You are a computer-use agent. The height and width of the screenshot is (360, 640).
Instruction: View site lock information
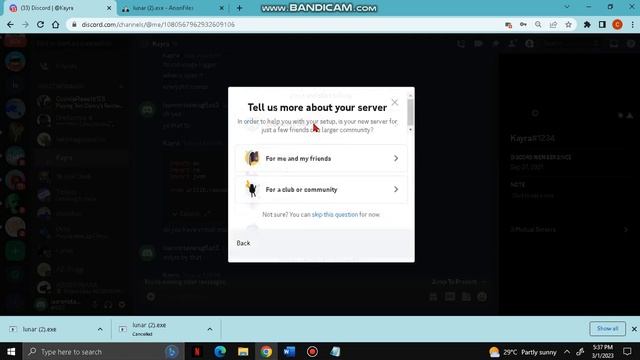pyautogui.click(x=74, y=24)
